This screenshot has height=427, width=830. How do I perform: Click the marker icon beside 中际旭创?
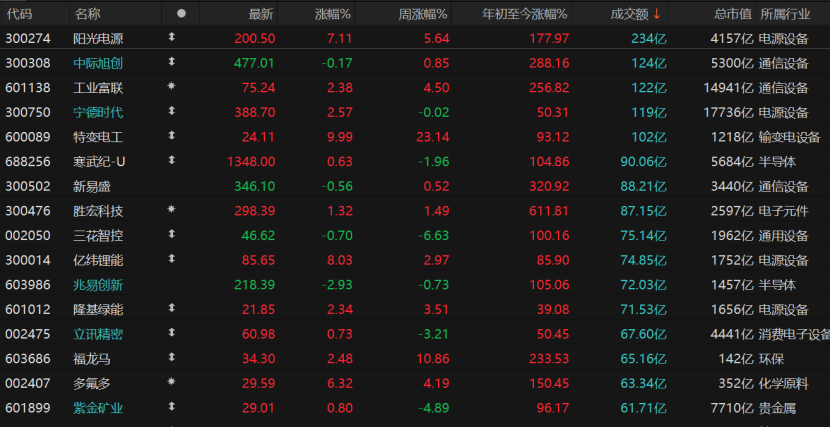pyautogui.click(x=171, y=62)
